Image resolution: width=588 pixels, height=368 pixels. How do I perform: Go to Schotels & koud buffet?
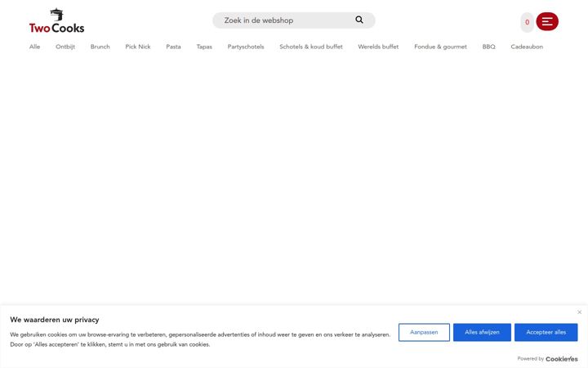pyautogui.click(x=311, y=47)
